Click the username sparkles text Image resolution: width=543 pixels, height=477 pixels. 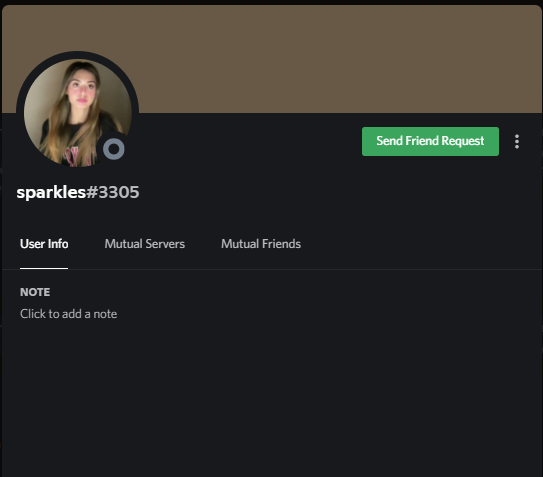point(51,192)
